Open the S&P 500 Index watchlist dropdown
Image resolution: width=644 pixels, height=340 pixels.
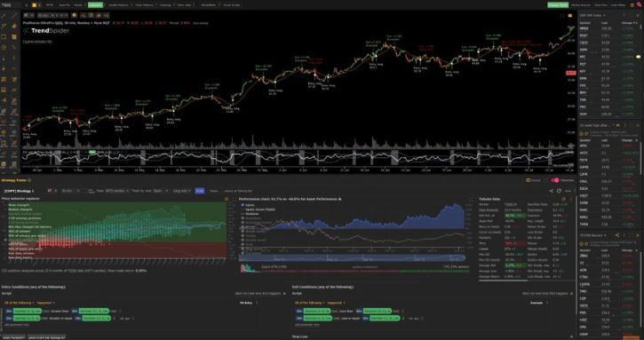coord(592,16)
